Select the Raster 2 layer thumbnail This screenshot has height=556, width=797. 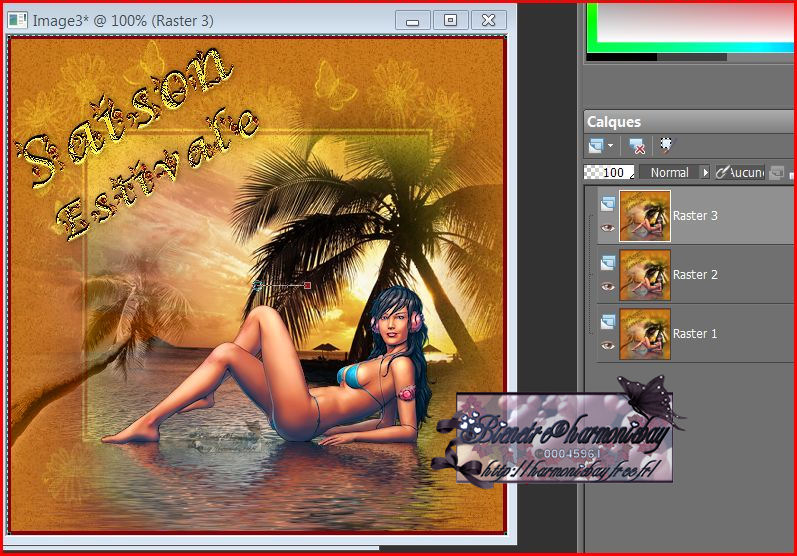645,275
